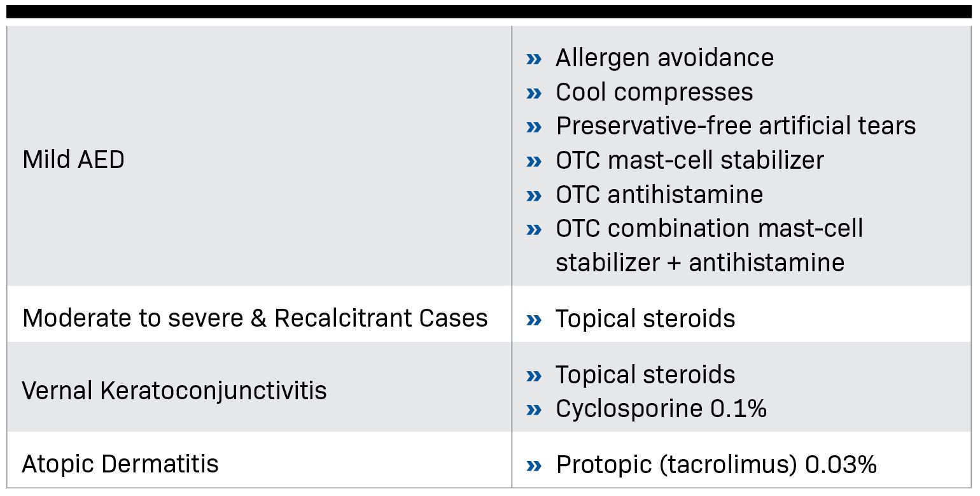
Task: Click Topical steroids under Vernal Keratoconjunctivitis
Action: click(x=645, y=374)
